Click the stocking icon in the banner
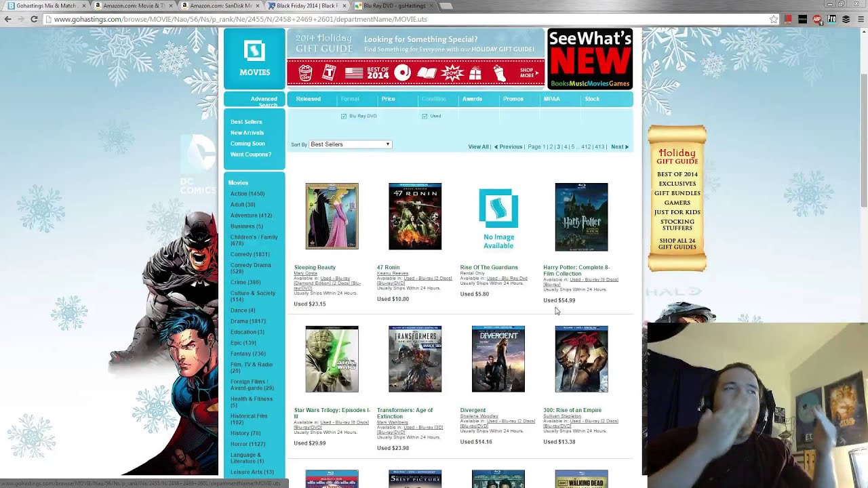 pyautogui.click(x=500, y=73)
